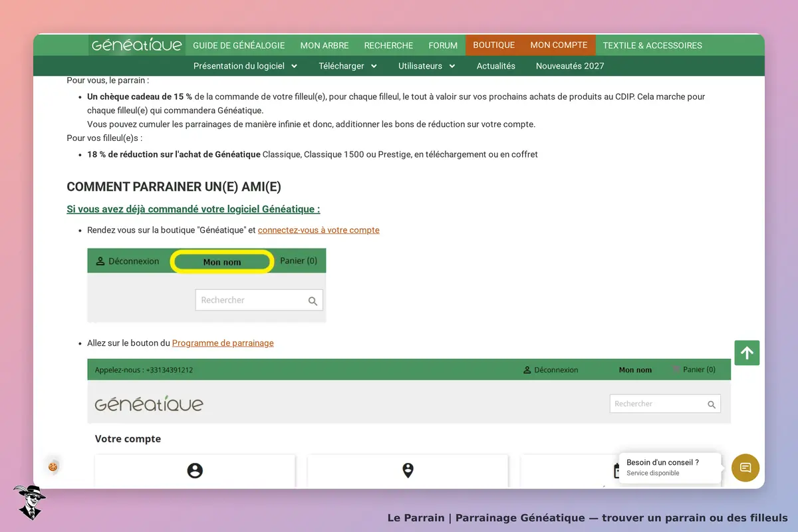Click the 'COMMENT PARRAINER UN(E) AMI(E)' heading
798x532 pixels.
pos(174,187)
